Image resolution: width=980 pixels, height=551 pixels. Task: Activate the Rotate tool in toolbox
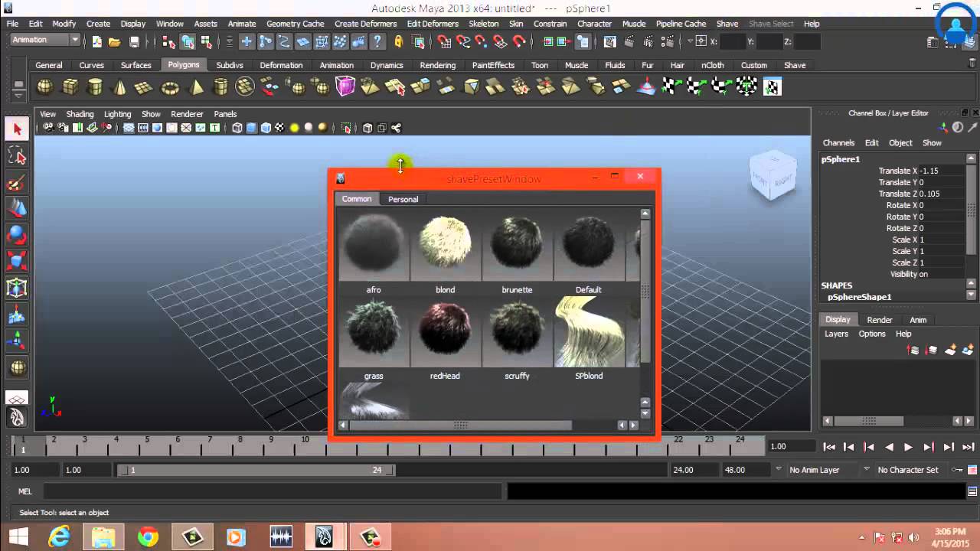point(17,235)
